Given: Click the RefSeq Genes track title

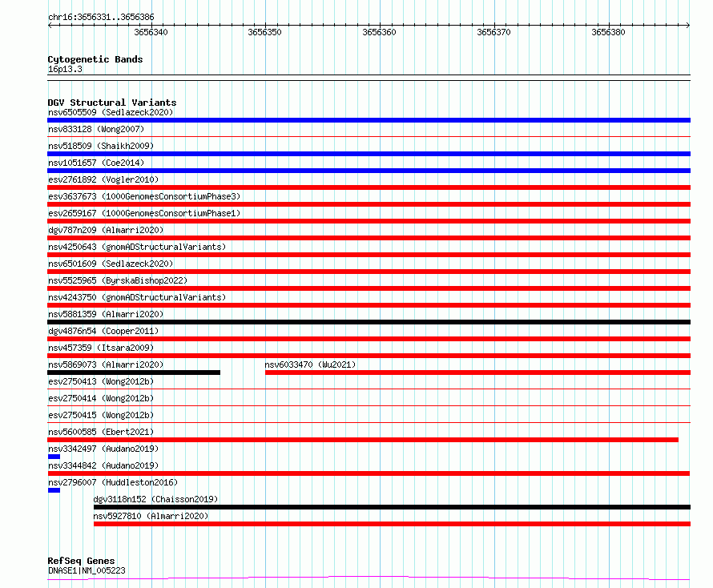Looking at the screenshot, I should click(x=81, y=561).
